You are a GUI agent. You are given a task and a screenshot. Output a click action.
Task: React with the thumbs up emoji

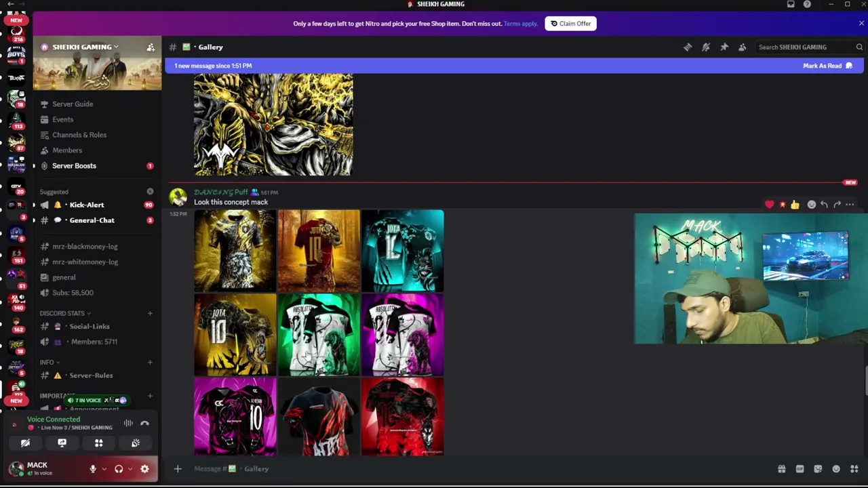click(795, 204)
